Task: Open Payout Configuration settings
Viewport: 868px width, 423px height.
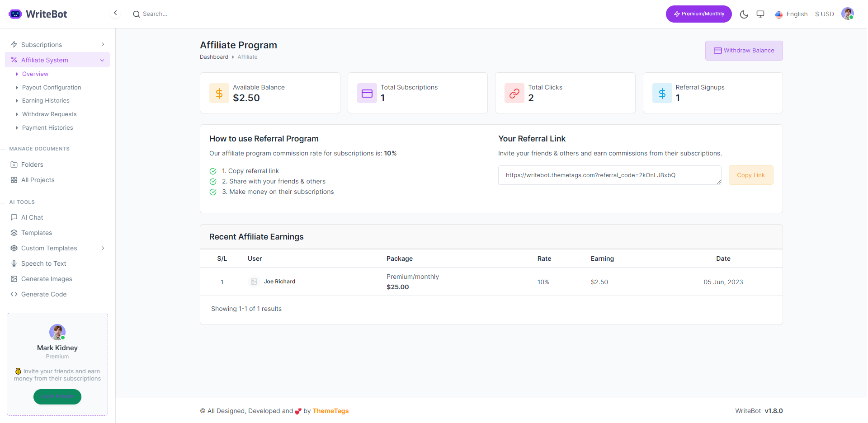Action: [52, 87]
